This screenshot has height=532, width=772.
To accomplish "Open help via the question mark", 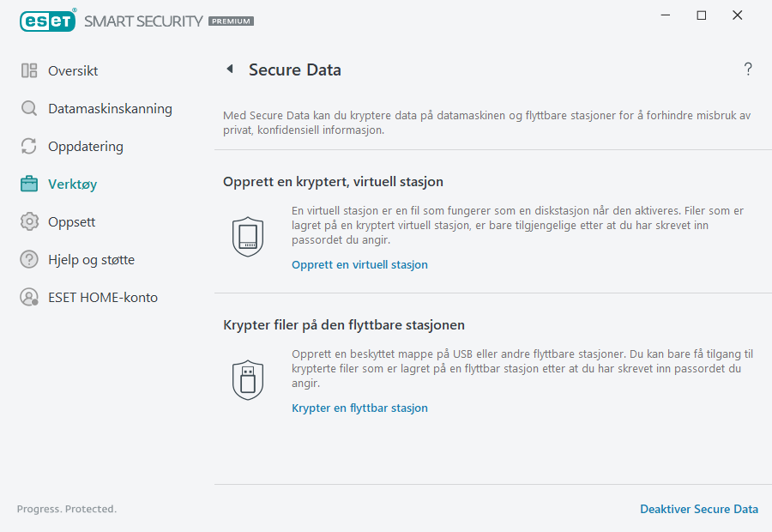I will click(747, 69).
